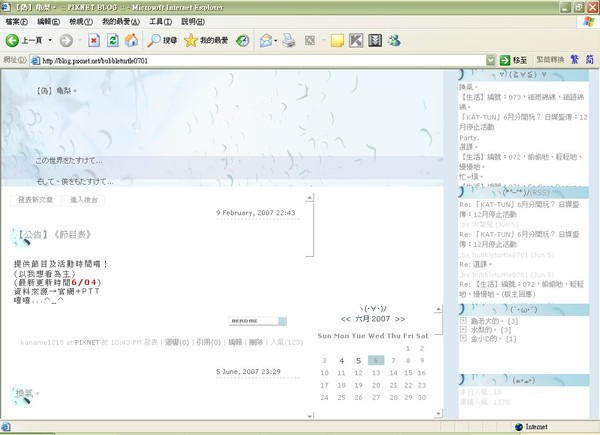The width and height of the screenshot is (600, 435).
Task: Click the 編輯 link under the post
Action: click(x=235, y=342)
